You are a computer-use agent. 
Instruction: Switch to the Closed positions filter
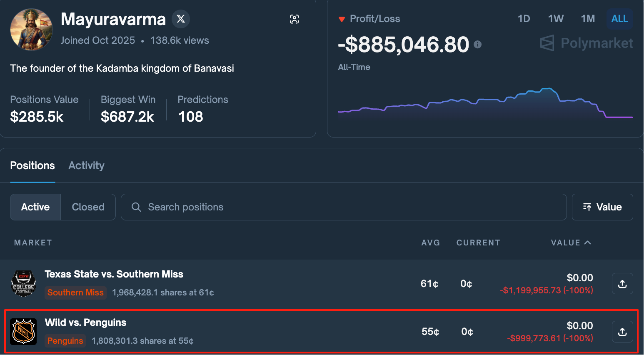pos(88,207)
